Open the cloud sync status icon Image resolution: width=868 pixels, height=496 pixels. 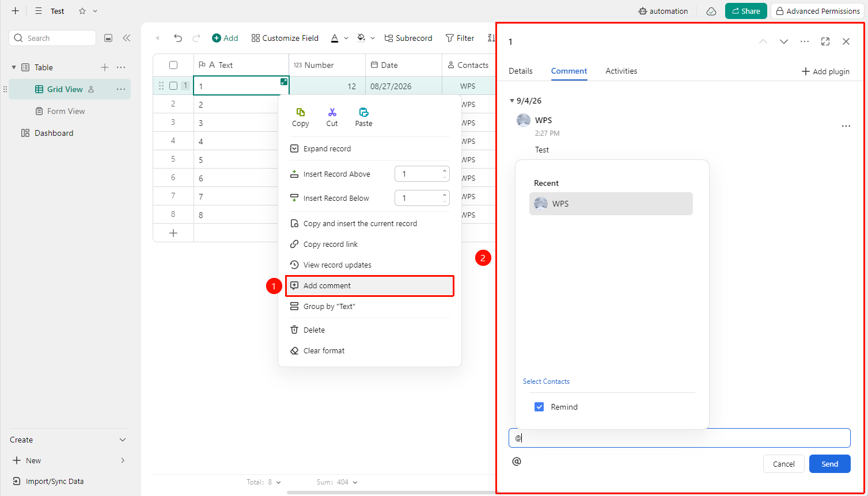point(711,11)
